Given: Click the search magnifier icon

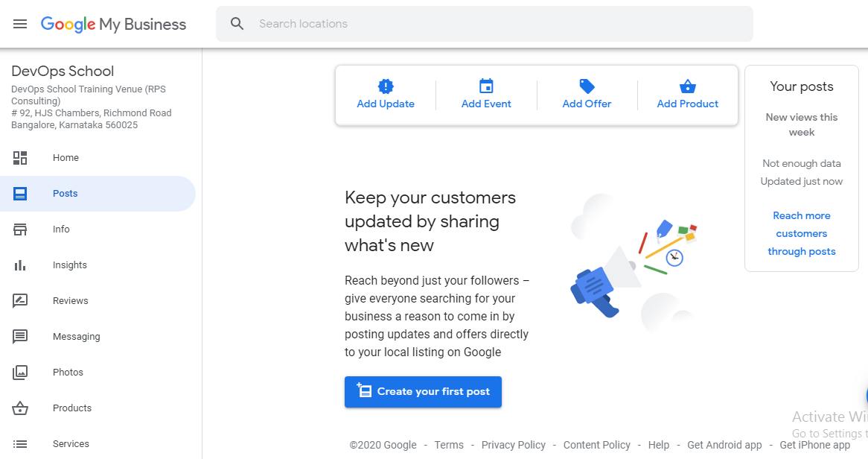Looking at the screenshot, I should point(237,24).
